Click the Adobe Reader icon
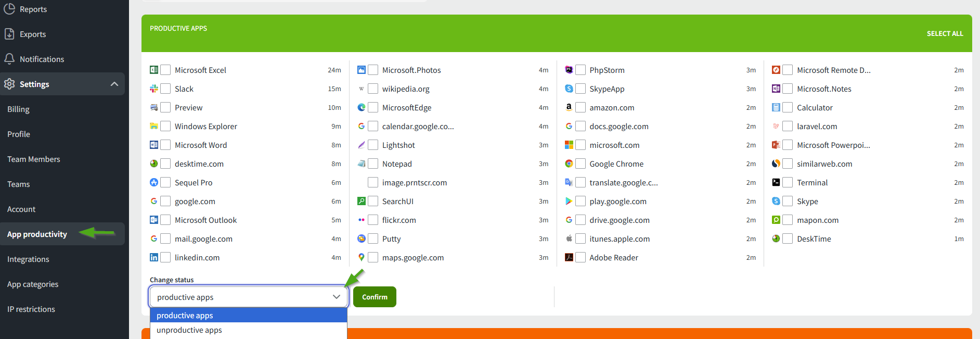This screenshot has height=339, width=980. click(x=569, y=257)
